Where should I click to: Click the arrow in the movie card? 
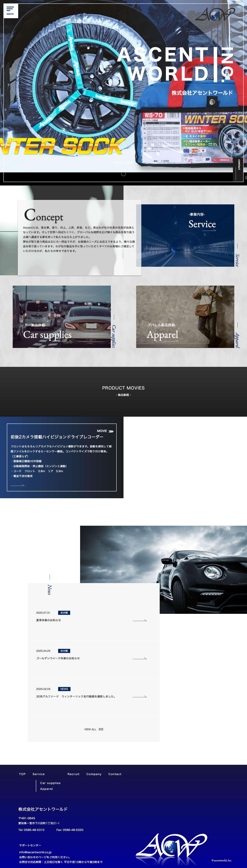point(17,485)
